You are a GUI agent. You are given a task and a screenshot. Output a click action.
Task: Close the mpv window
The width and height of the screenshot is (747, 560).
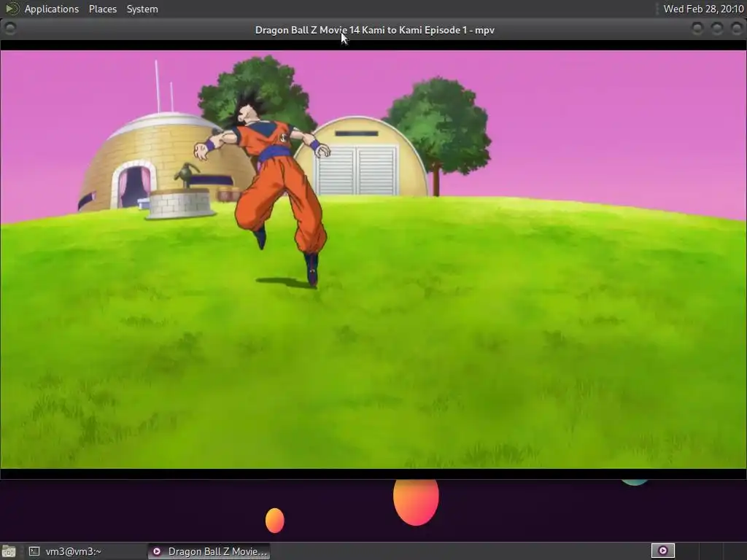737,28
